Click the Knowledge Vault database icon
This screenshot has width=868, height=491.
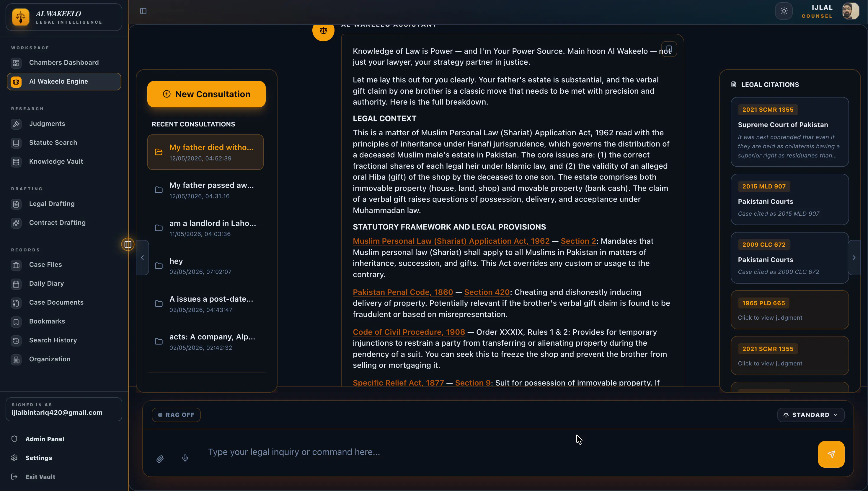pos(16,162)
